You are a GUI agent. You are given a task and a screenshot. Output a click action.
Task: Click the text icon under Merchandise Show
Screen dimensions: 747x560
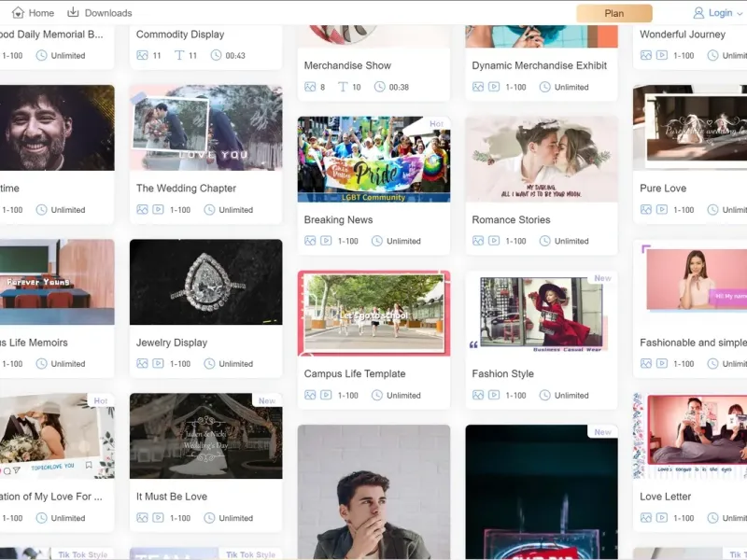pos(343,87)
